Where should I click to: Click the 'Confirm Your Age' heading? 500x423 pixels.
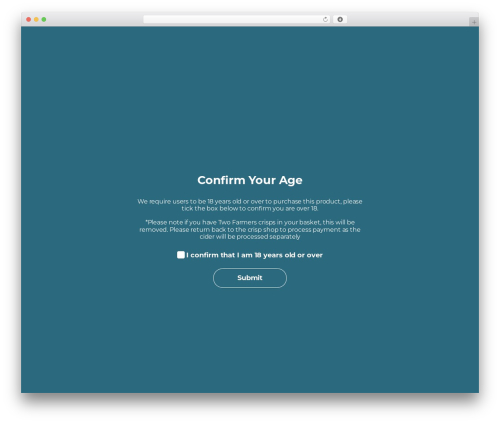(250, 180)
